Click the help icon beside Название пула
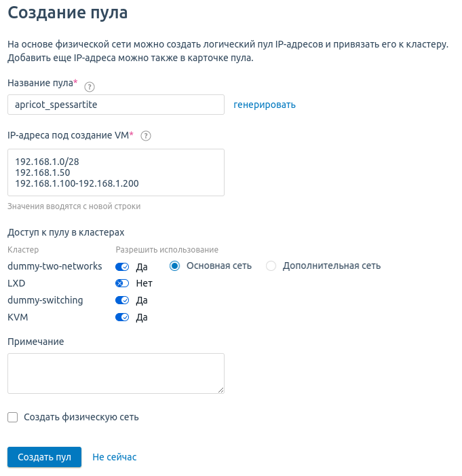Viewport: 462px width, 476px height. [x=89, y=86]
